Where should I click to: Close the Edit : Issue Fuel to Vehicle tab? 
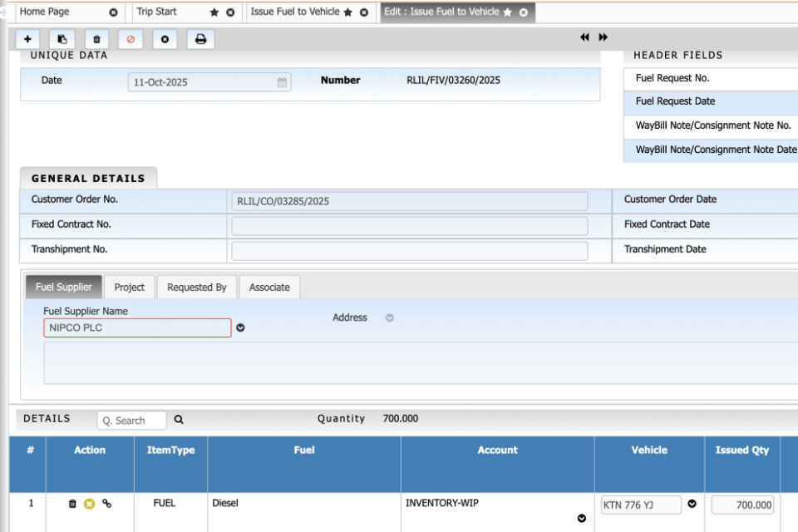pyautogui.click(x=524, y=12)
